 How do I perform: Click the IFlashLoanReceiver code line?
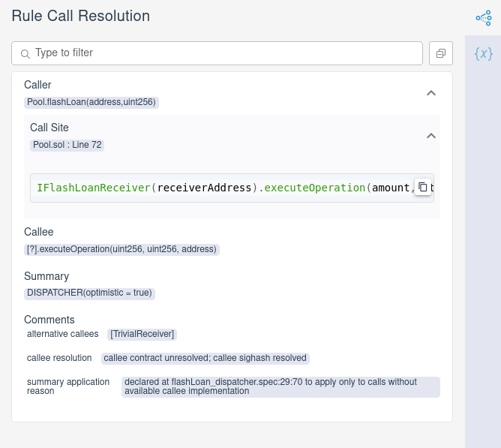pos(217,188)
